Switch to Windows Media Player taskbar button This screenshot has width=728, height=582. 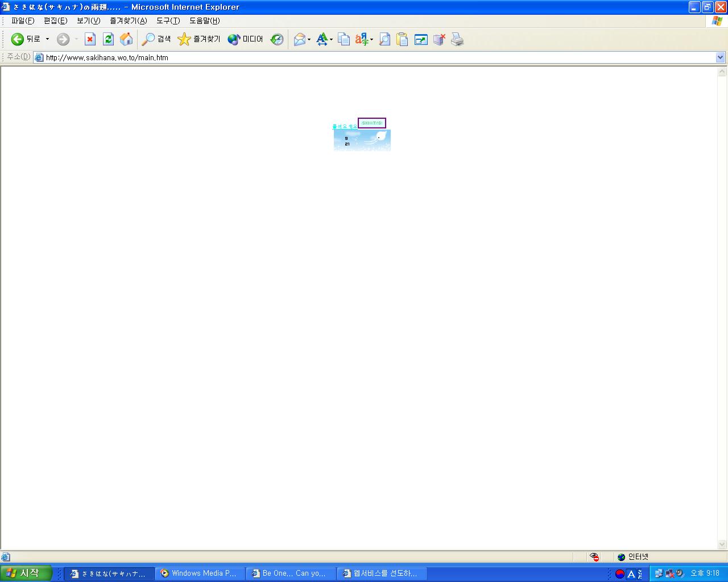[200, 573]
